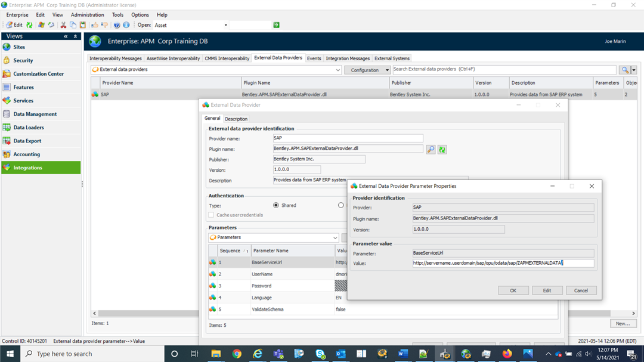The image size is (644, 362).
Task: Open the Services view
Action: pos(41,101)
